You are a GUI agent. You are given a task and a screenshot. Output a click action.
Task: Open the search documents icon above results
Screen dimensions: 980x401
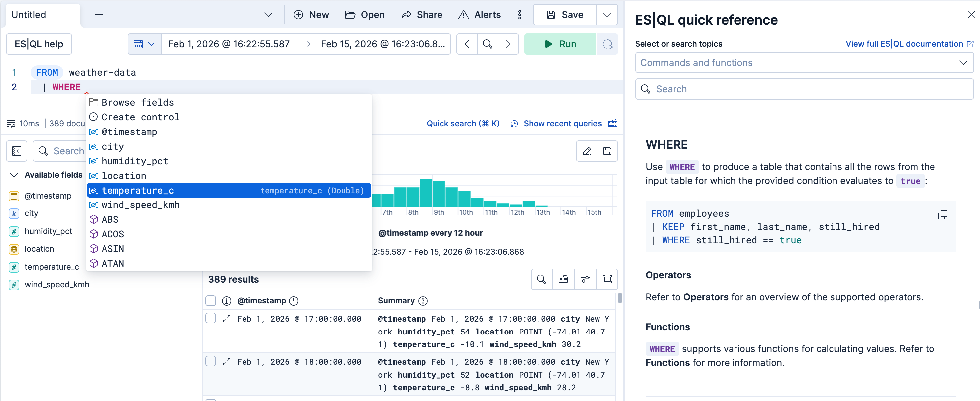541,279
